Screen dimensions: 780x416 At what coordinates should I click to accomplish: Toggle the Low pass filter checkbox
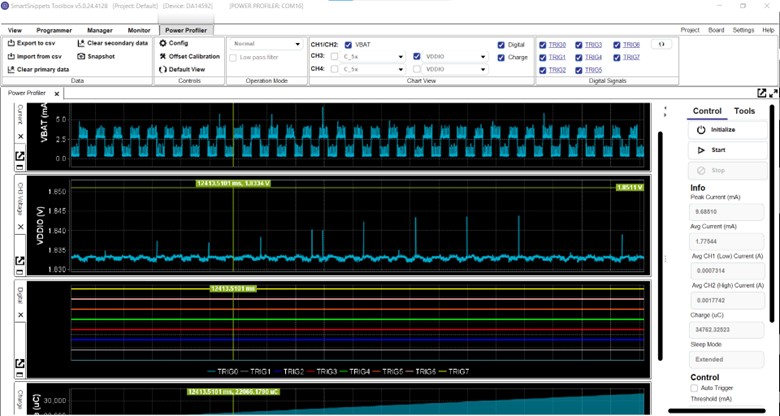point(233,58)
